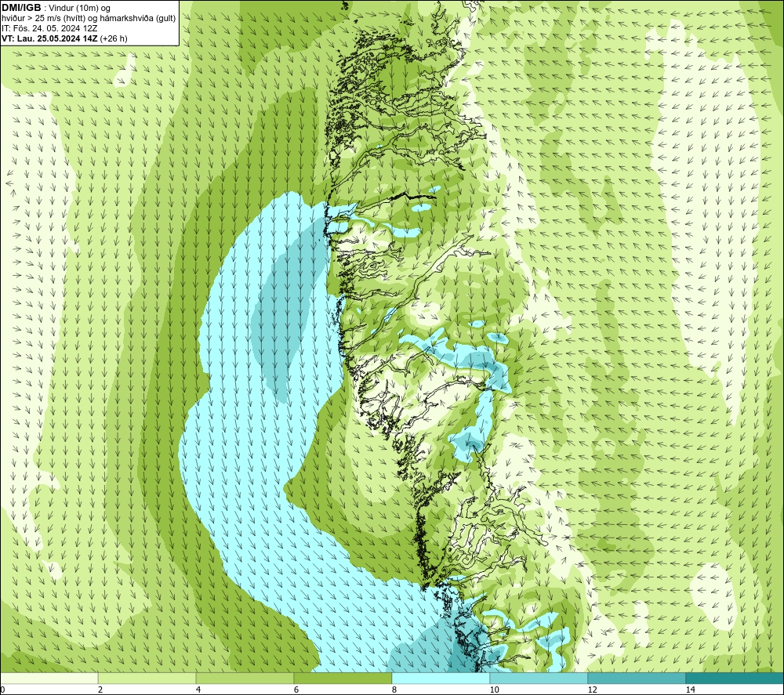This screenshot has width=784, height=695.
Task: Click the 2–4 light green colorbar segment
Action: point(147,678)
